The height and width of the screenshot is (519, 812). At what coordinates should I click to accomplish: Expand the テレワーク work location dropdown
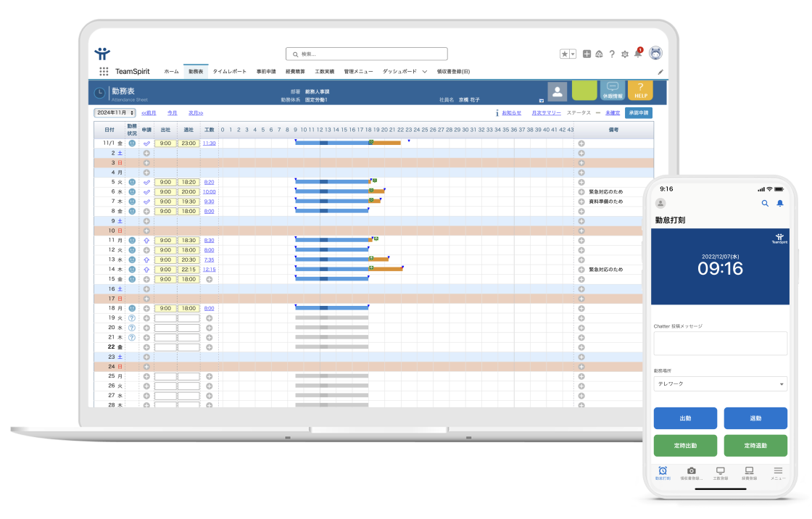(x=720, y=384)
